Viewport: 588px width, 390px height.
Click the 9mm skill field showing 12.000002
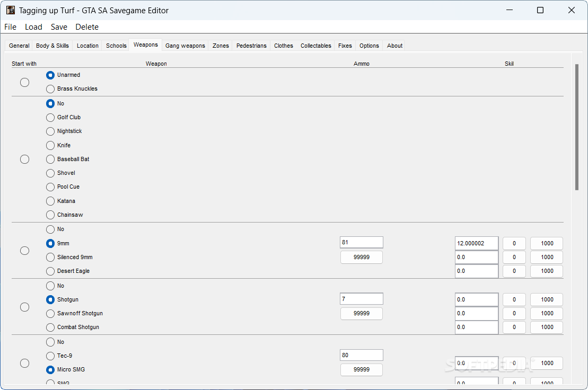(477, 244)
